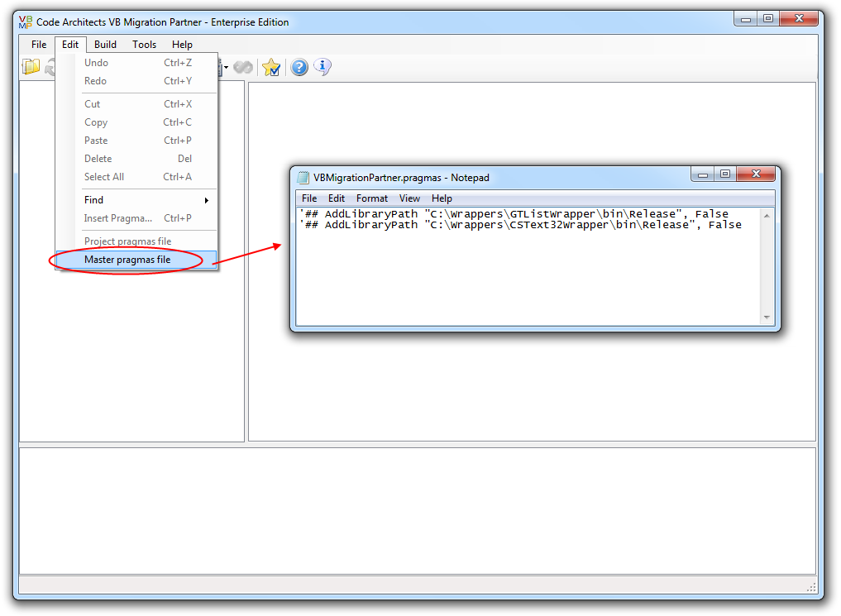Click the star with checkmark toolbar icon
Screen dimensions: 841x616
pos(271,67)
